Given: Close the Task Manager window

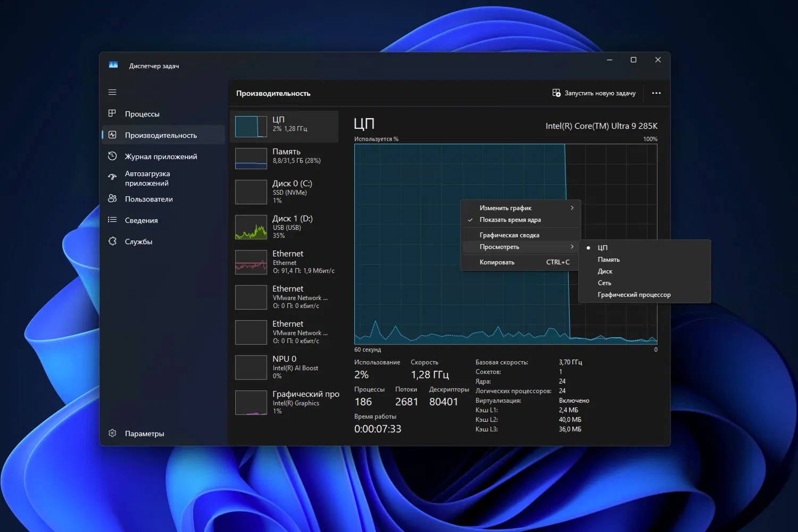Looking at the screenshot, I should tap(658, 60).
